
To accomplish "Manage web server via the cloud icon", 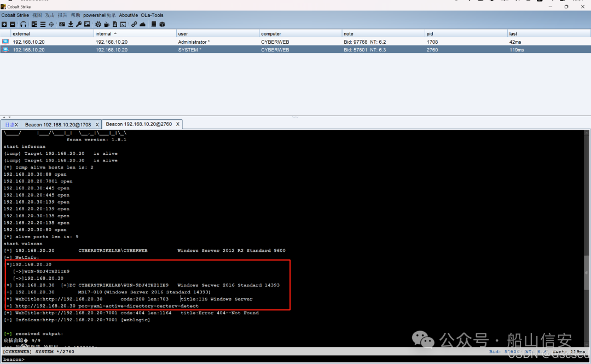I will tap(142, 24).
